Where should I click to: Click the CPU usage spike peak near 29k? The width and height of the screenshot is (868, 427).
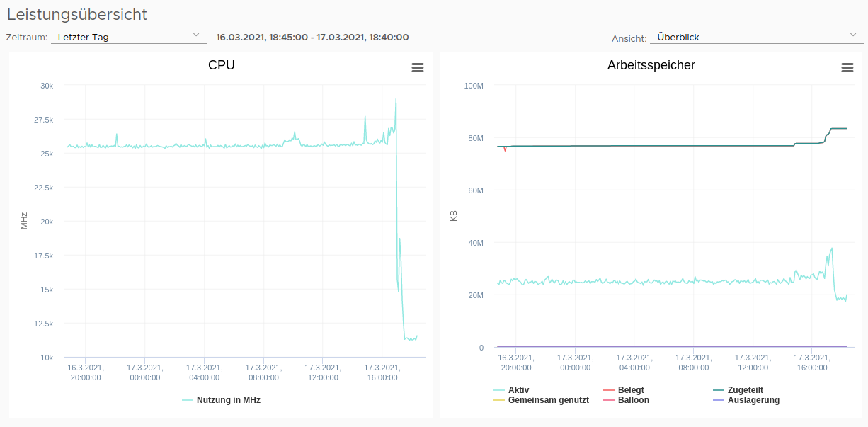396,100
